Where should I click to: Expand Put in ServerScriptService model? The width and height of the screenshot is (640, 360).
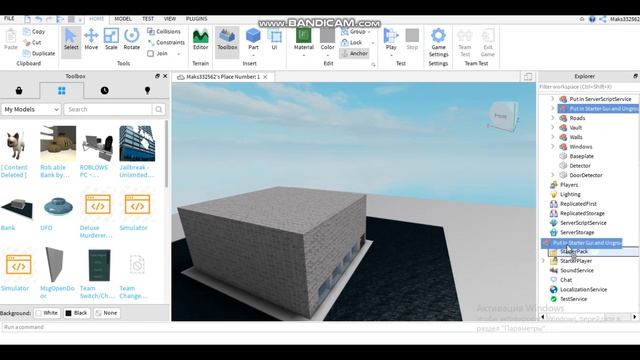click(553, 99)
